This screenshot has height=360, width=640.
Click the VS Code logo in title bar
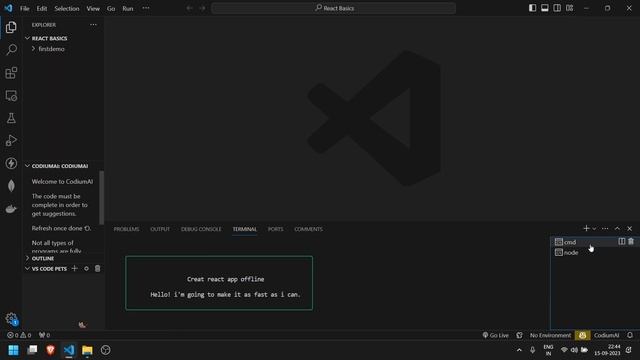[x=8, y=8]
